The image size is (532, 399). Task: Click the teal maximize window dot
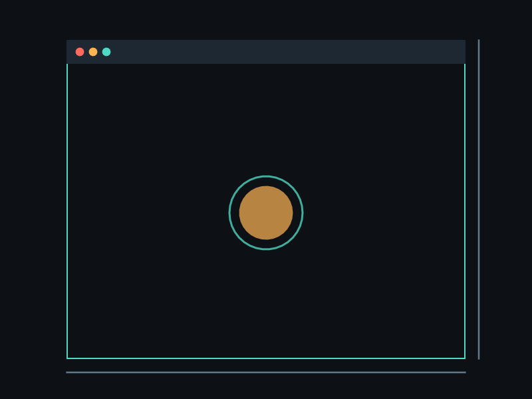[x=106, y=52]
